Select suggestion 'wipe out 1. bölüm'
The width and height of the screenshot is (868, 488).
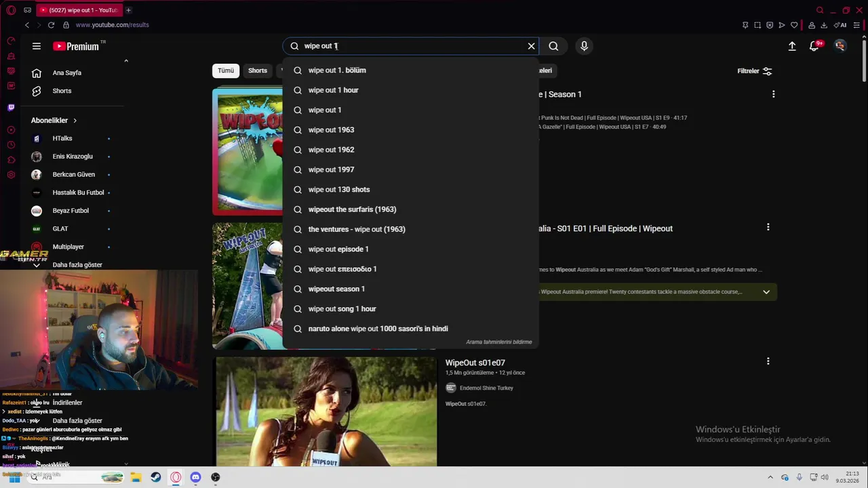[x=411, y=70]
